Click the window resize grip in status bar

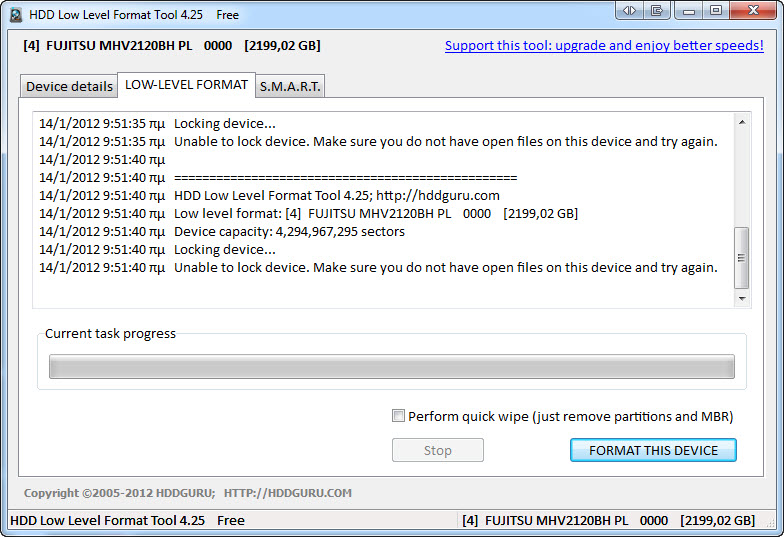[770, 522]
